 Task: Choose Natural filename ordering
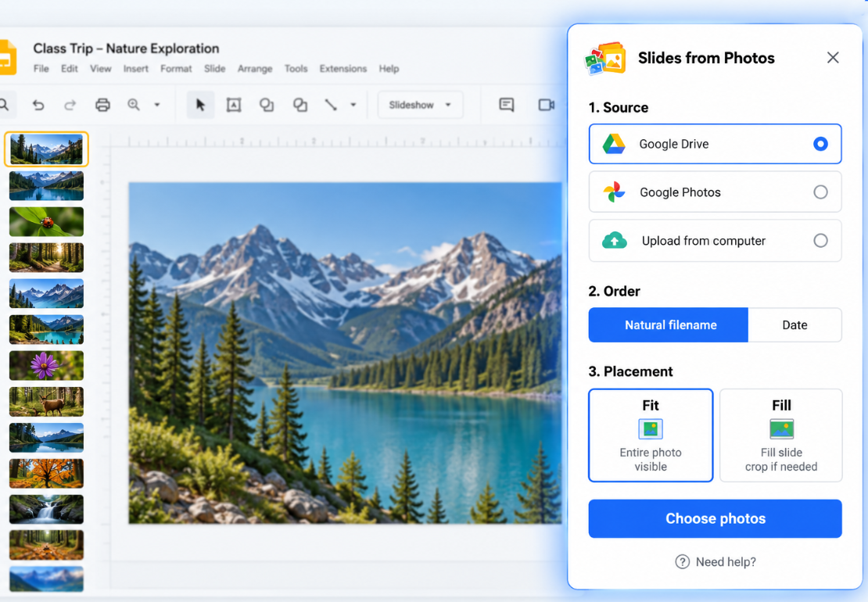point(668,324)
